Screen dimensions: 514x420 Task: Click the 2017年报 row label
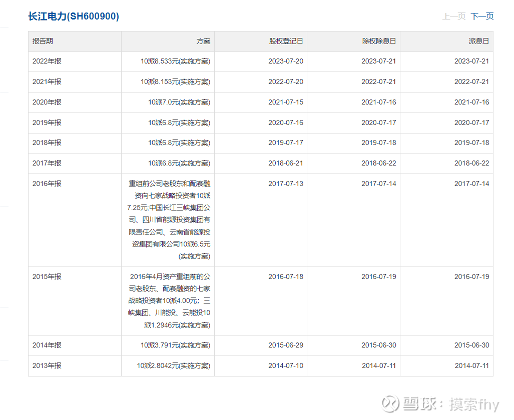click(x=47, y=163)
